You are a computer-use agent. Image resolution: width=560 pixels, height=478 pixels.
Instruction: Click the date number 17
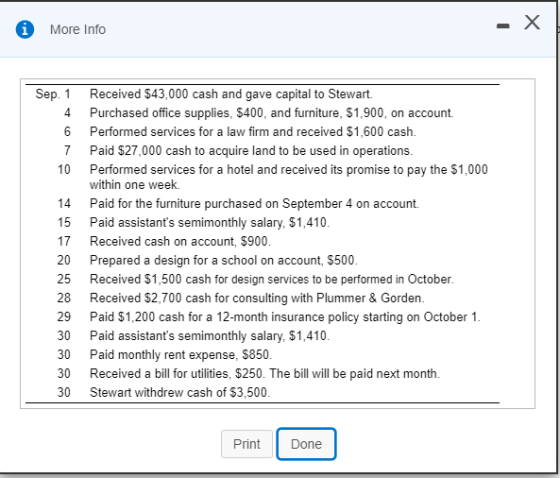[x=64, y=242]
